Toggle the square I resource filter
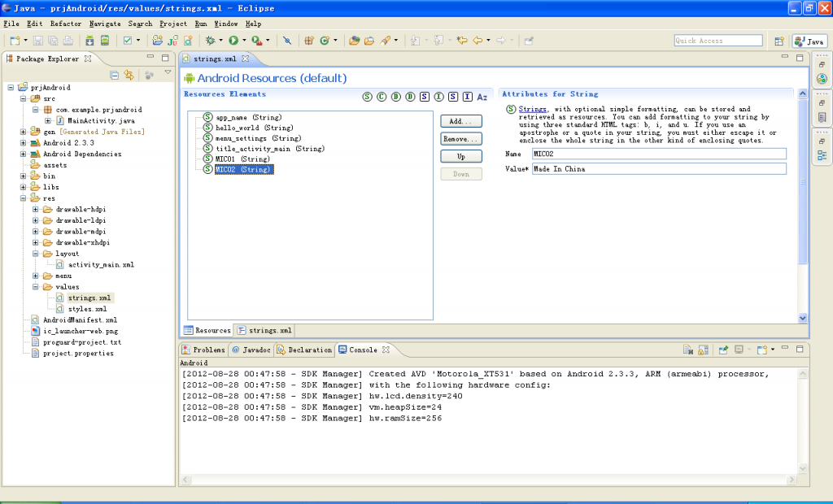The image size is (833, 504). tap(468, 97)
